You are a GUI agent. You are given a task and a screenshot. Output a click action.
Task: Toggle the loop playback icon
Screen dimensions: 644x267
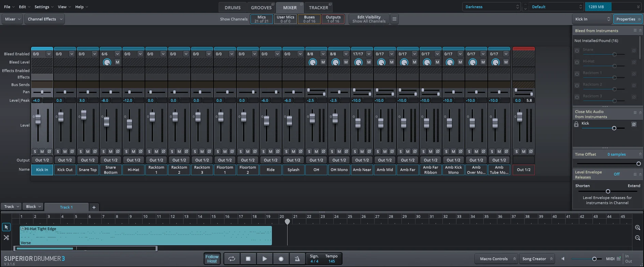pos(232,259)
